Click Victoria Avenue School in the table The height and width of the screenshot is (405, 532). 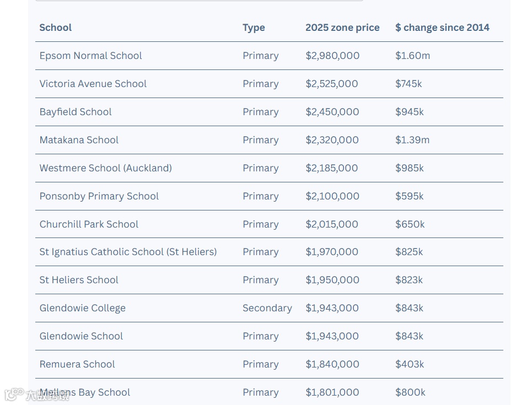(x=93, y=84)
